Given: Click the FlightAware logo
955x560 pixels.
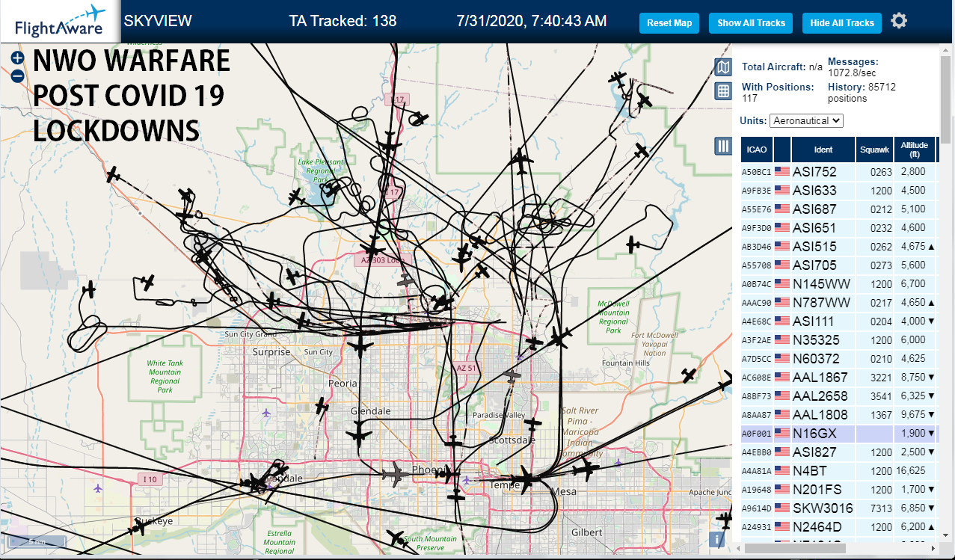Looking at the screenshot, I should coord(60,22).
